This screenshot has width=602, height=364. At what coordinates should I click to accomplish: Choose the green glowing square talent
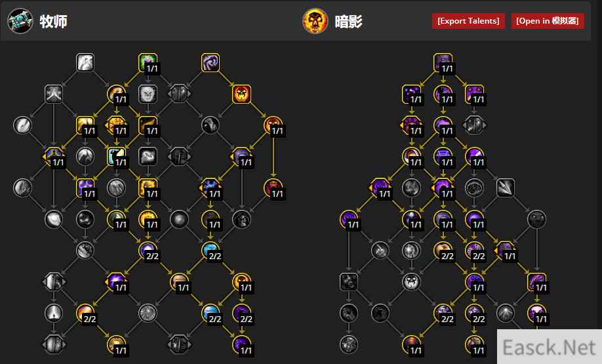(x=148, y=62)
